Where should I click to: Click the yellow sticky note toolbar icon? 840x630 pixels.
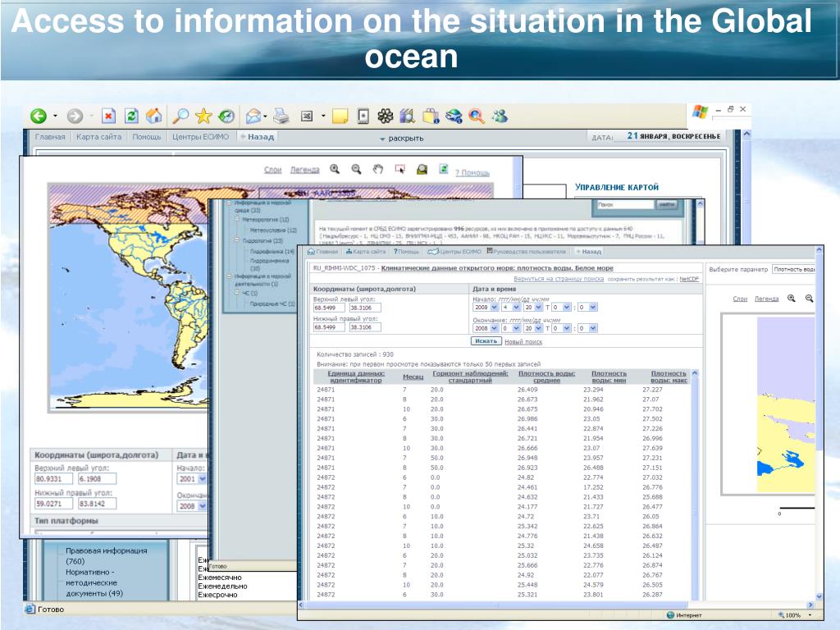[x=340, y=116]
